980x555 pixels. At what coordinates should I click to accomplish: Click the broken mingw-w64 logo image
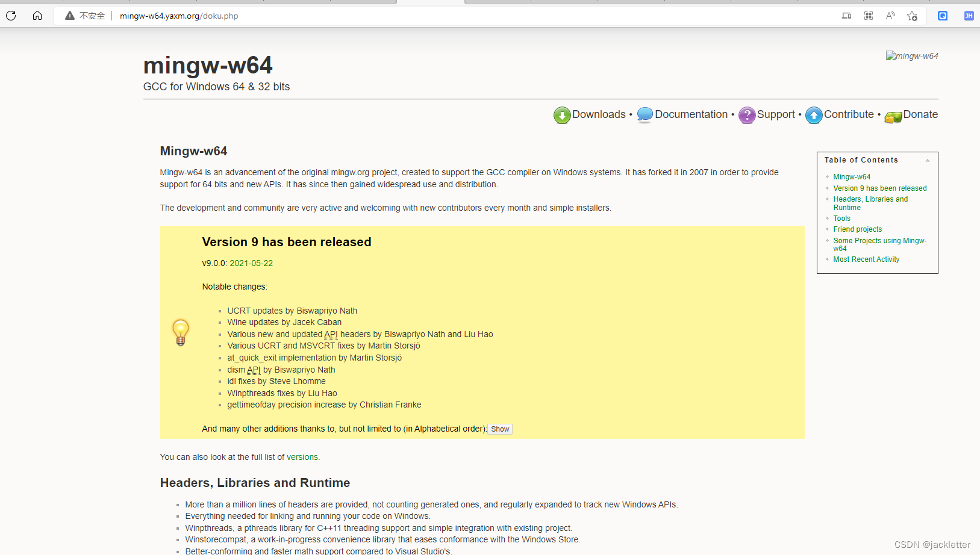(x=911, y=55)
